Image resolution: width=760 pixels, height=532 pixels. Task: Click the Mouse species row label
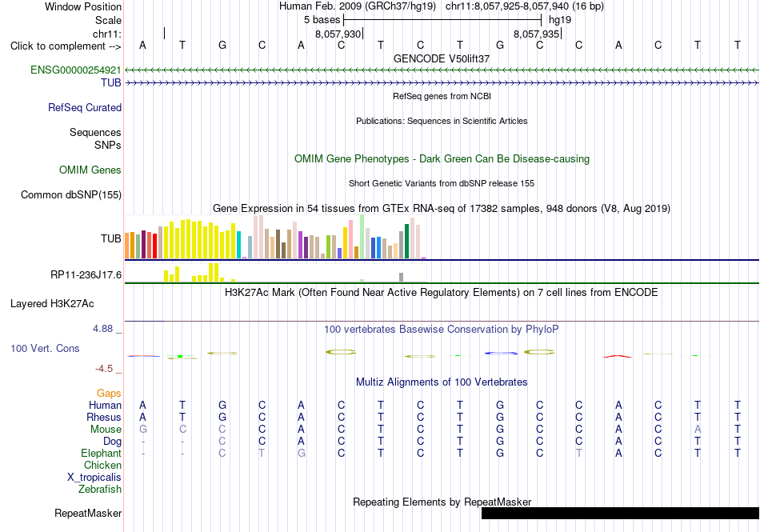106,430
